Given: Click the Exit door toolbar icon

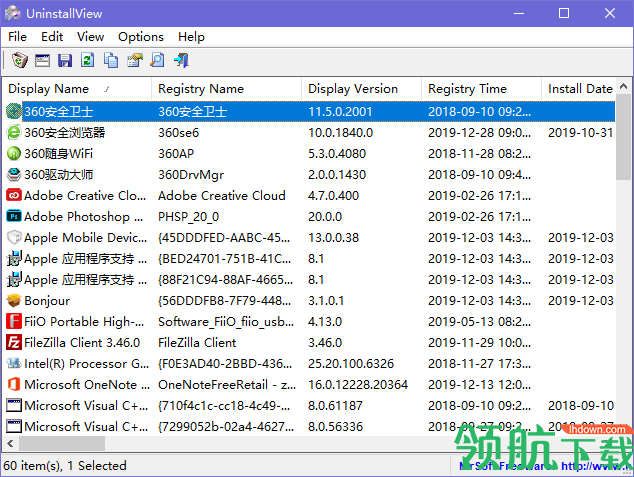Looking at the screenshot, I should coord(181,60).
